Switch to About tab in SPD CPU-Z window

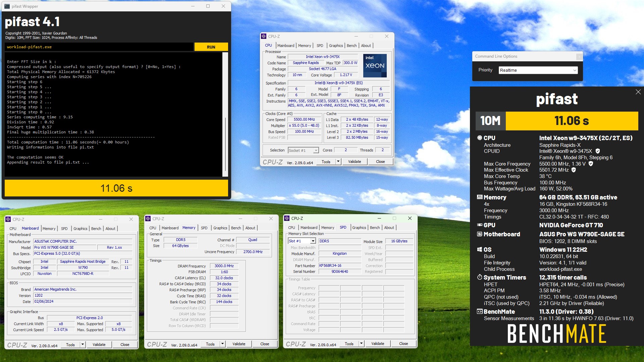tap(389, 228)
